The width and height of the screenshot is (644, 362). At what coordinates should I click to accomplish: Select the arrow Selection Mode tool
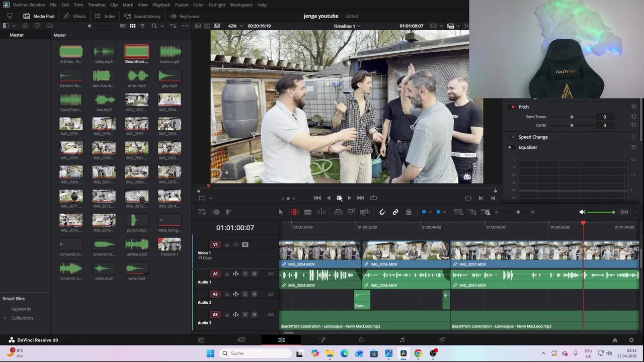coord(281,212)
